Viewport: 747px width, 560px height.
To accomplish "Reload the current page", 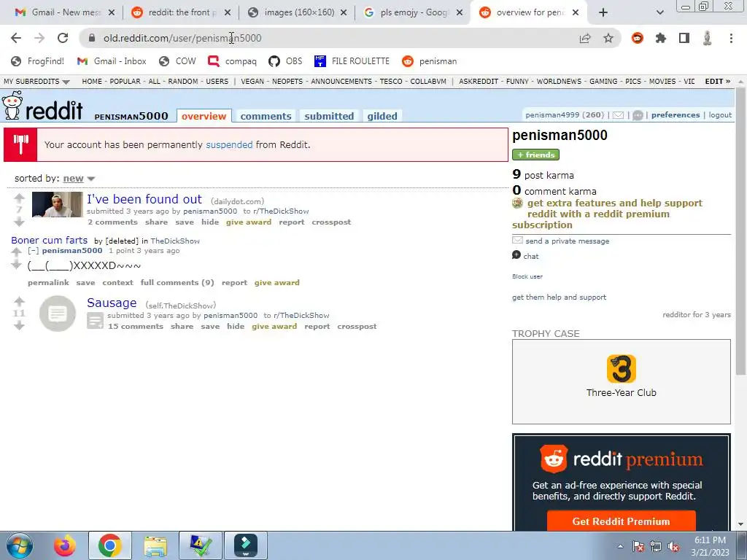I will 63,38.
